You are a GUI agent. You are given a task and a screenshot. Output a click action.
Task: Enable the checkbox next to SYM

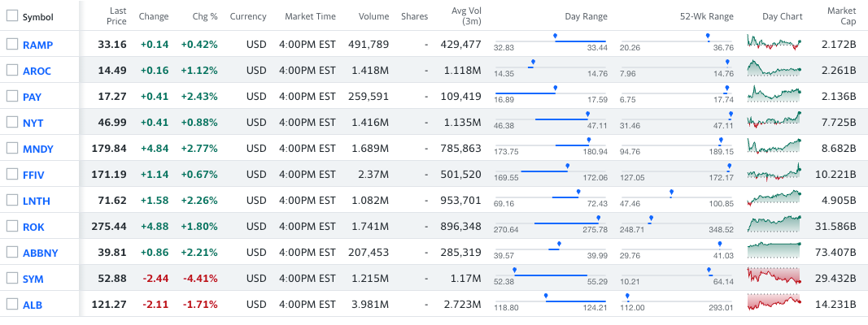pos(11,278)
